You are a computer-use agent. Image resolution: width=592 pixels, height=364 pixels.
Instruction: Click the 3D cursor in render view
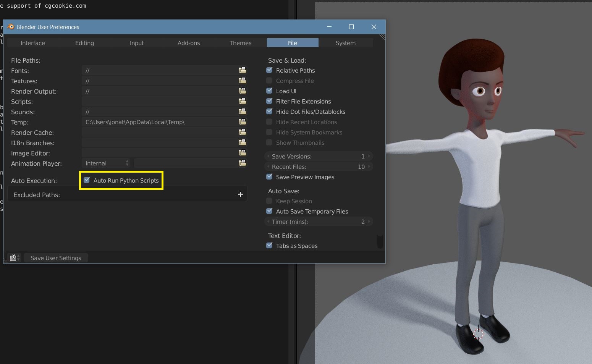click(x=479, y=333)
